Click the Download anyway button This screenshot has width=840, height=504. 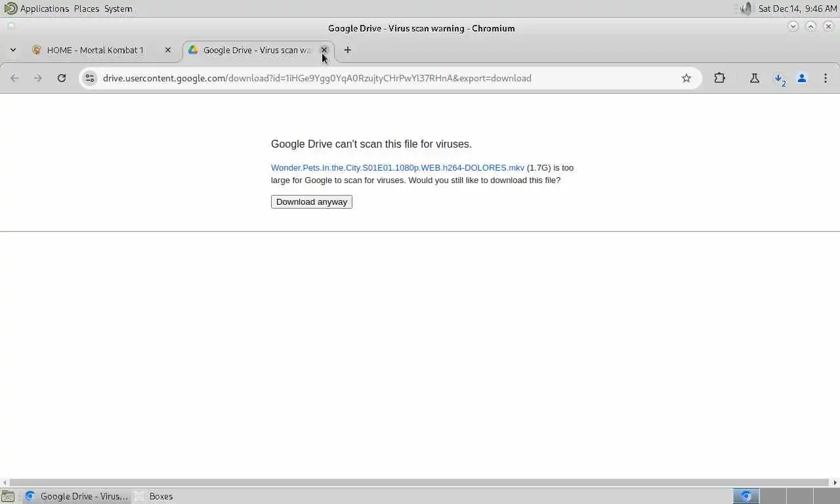point(312,202)
